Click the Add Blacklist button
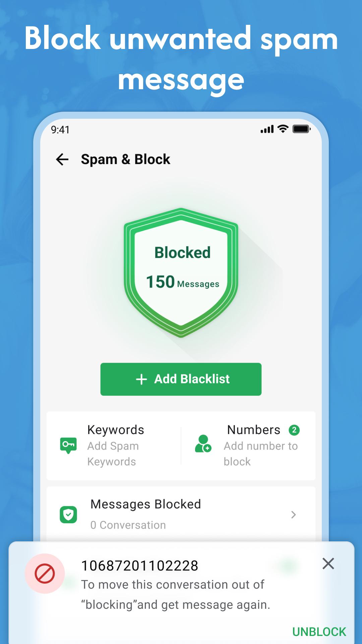The image size is (362, 644). point(181,379)
